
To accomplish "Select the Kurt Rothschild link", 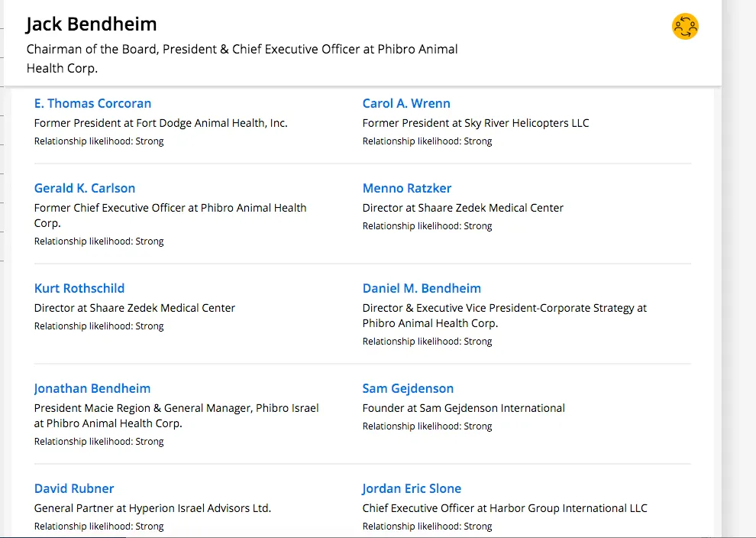I will [x=79, y=289].
